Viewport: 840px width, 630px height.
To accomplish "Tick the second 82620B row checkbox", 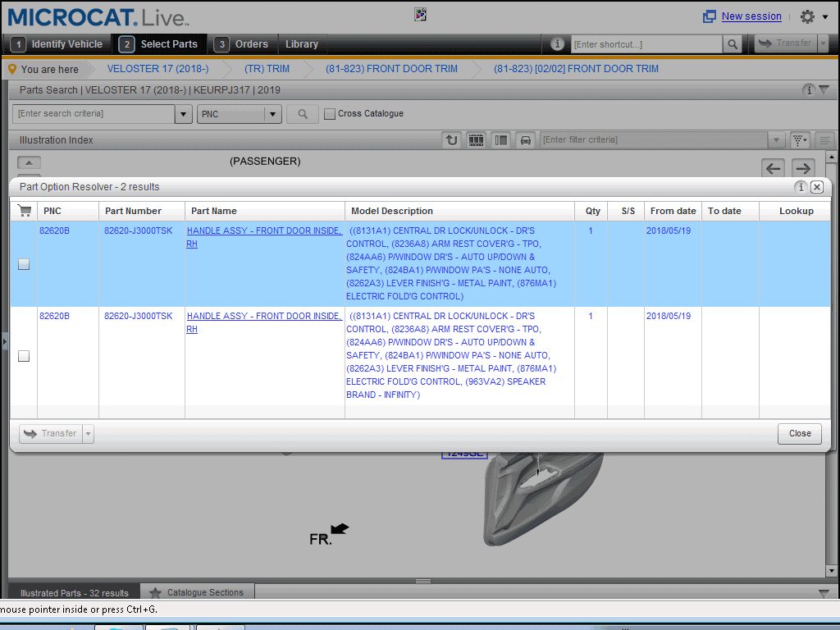I will point(24,356).
